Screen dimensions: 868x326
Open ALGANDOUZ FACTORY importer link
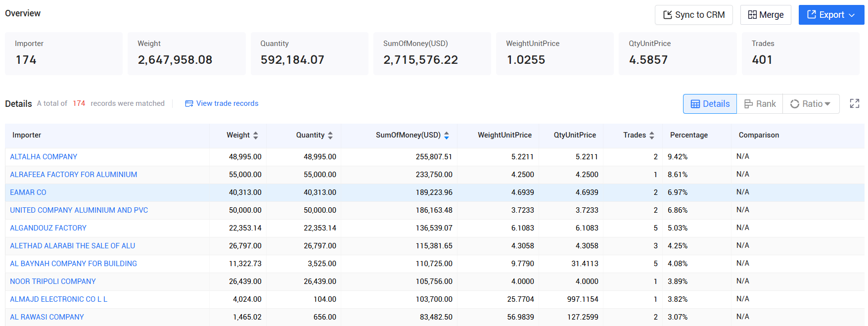(x=48, y=228)
